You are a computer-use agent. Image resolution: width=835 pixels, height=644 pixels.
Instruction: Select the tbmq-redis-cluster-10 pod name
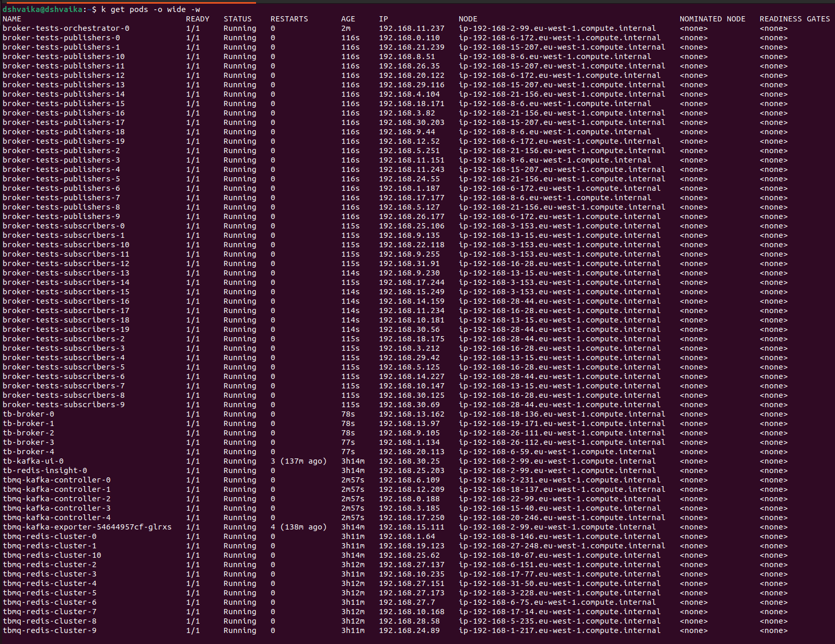point(52,555)
